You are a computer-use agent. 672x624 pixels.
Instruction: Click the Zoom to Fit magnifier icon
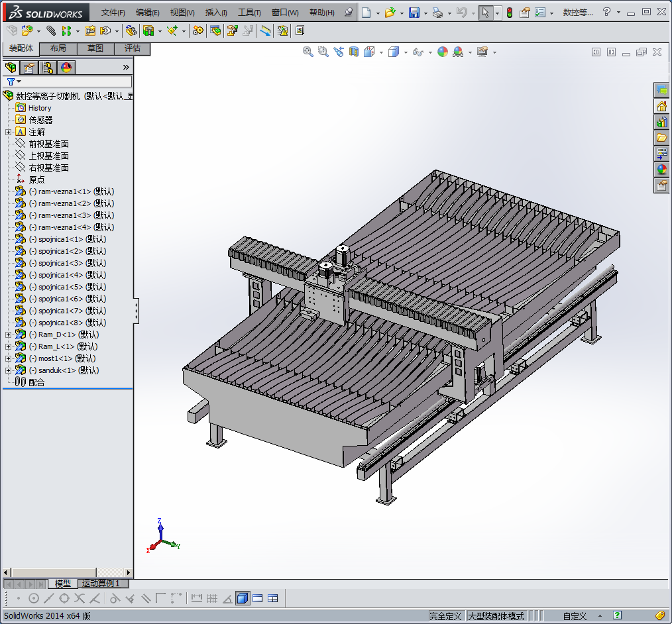point(308,52)
